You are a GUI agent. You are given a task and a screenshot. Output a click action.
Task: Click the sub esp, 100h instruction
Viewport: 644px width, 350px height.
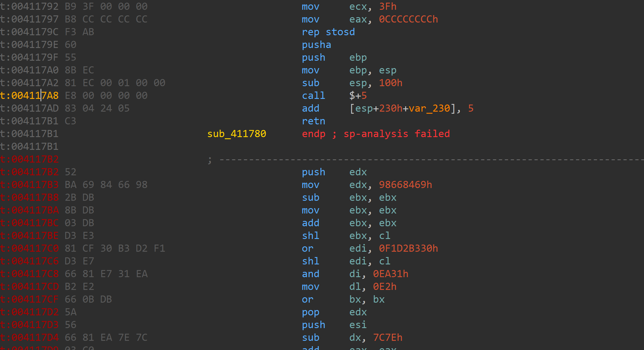coord(310,83)
